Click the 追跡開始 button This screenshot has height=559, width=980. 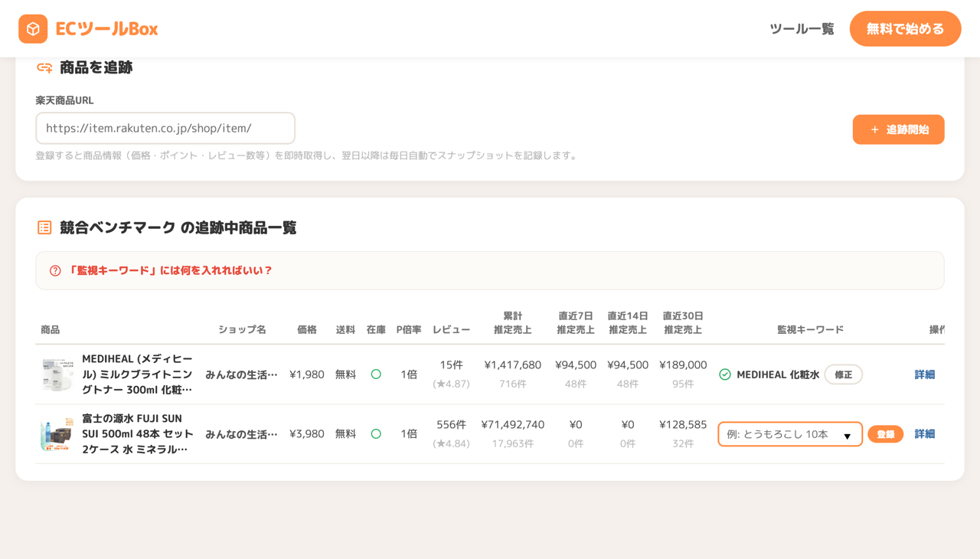point(898,129)
